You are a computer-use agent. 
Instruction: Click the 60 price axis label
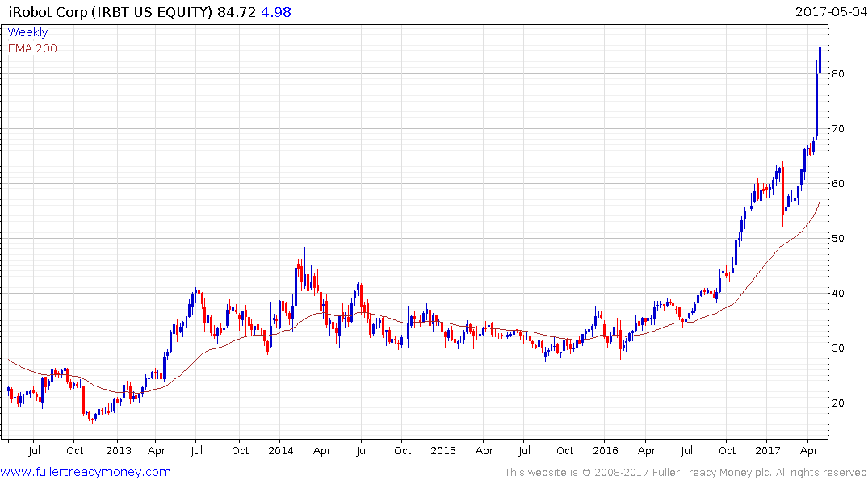(837, 184)
